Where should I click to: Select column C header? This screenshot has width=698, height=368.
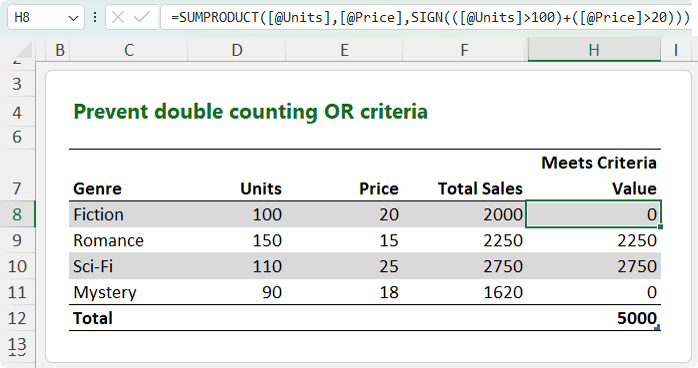[x=129, y=50]
